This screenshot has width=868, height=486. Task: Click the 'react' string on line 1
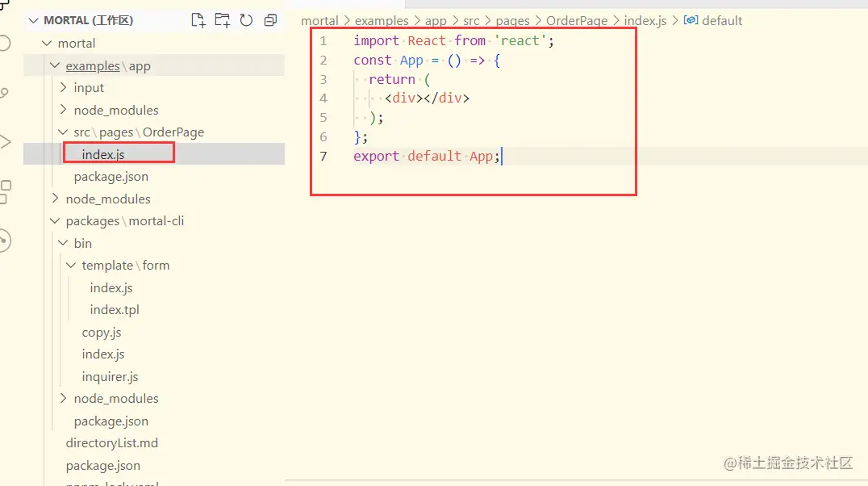point(520,40)
